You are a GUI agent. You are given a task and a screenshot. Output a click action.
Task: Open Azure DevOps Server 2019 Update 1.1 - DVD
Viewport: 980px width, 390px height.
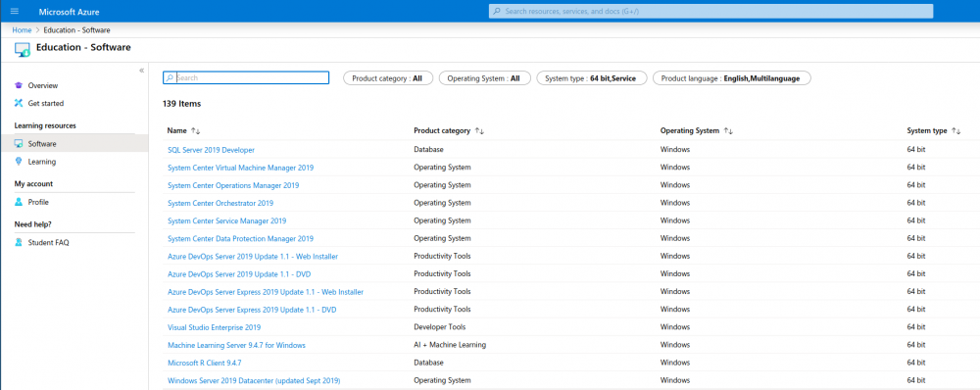tap(239, 273)
